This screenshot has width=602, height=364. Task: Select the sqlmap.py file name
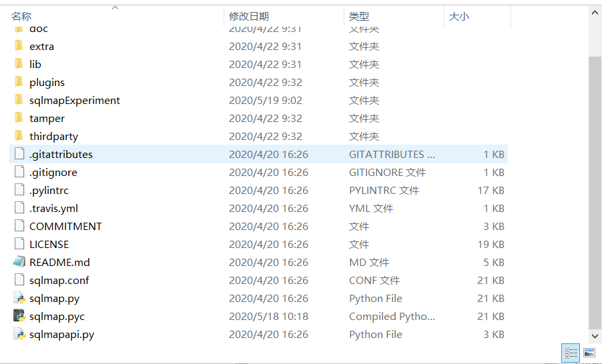pos(55,299)
